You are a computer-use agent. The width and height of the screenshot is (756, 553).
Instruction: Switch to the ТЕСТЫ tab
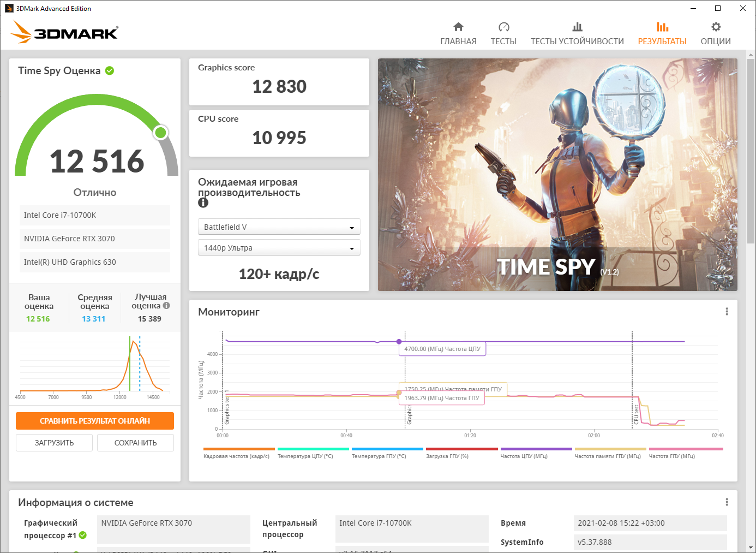[503, 34]
